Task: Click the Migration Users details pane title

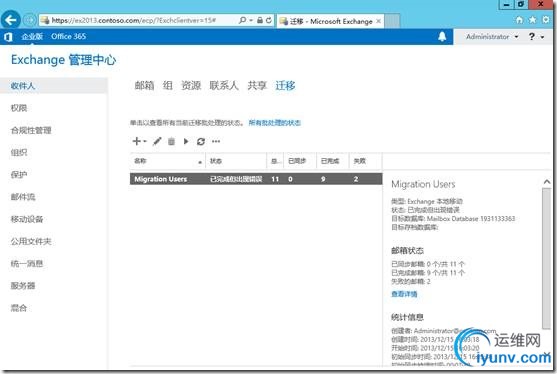Action: tap(423, 184)
